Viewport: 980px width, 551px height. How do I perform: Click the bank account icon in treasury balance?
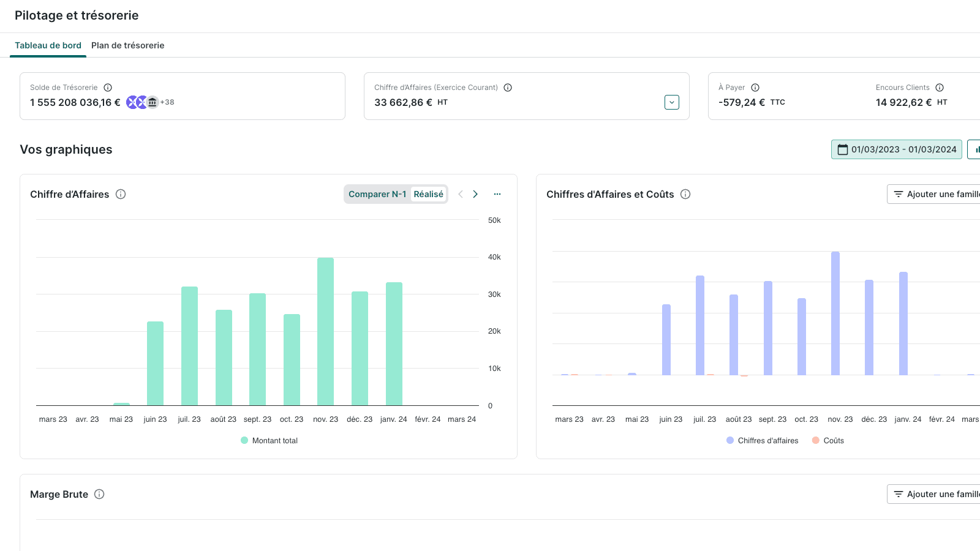point(153,102)
